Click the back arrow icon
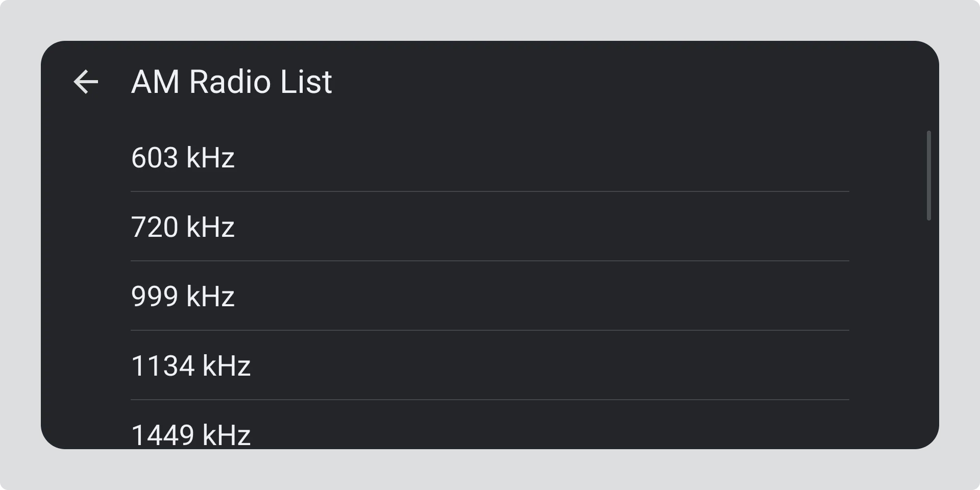This screenshot has width=980, height=490. point(86,82)
